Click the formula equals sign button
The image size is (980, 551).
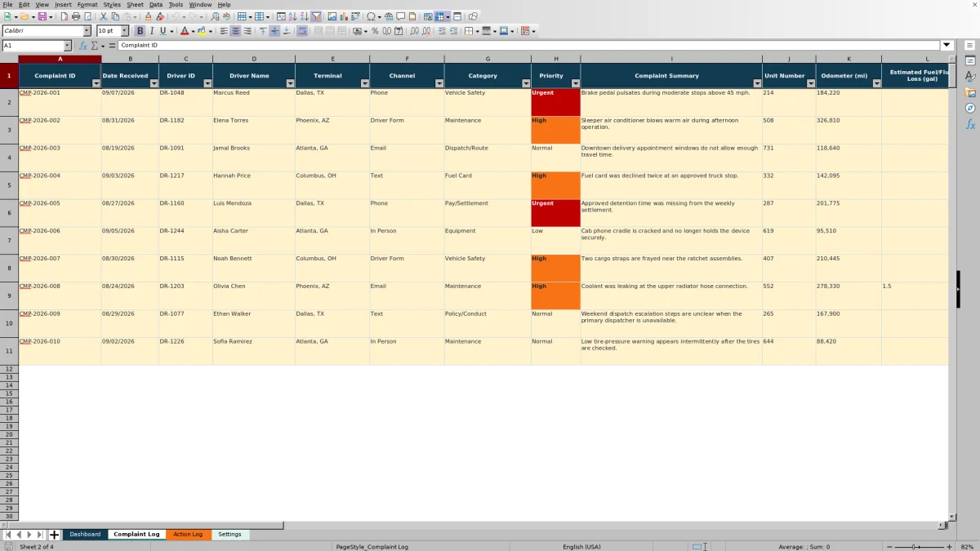112,46
